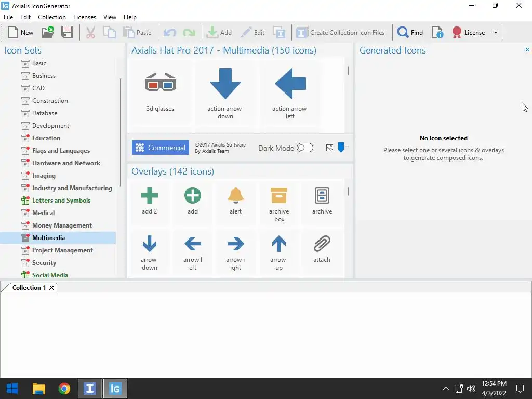
Task: Select the 3d glasses icon
Action: [x=161, y=91]
